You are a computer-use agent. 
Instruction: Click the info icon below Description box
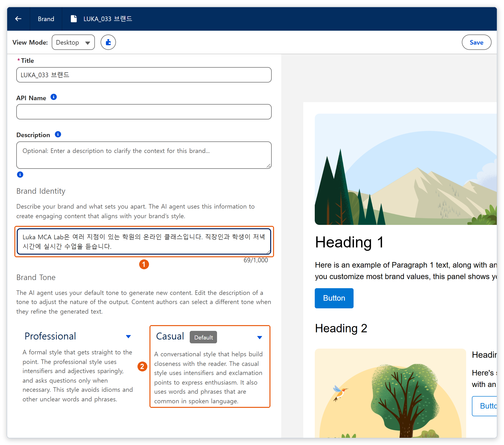click(20, 175)
